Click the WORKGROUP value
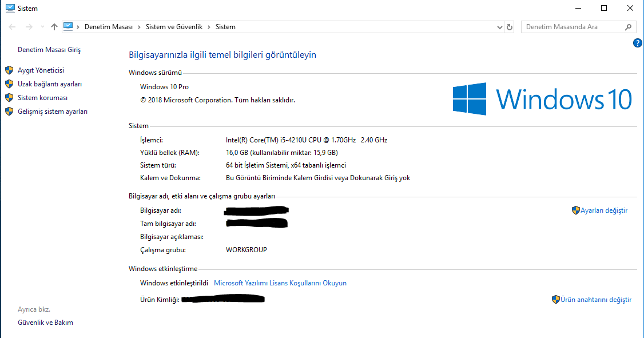Image resolution: width=644 pixels, height=338 pixels. (x=247, y=250)
